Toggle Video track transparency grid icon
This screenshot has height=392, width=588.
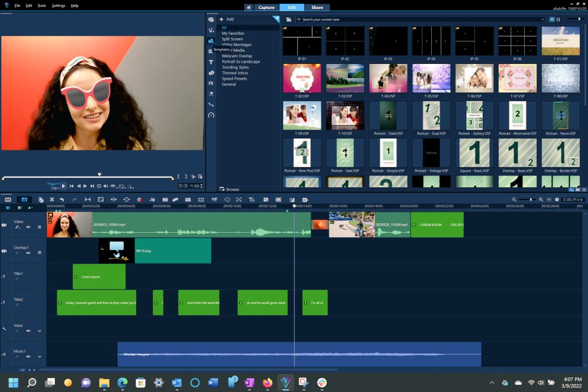point(40,227)
